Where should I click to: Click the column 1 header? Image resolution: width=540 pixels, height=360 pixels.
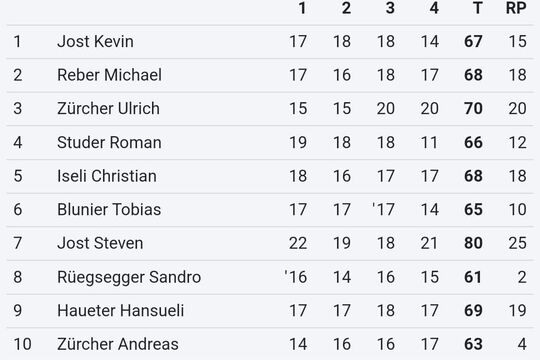pos(302,8)
